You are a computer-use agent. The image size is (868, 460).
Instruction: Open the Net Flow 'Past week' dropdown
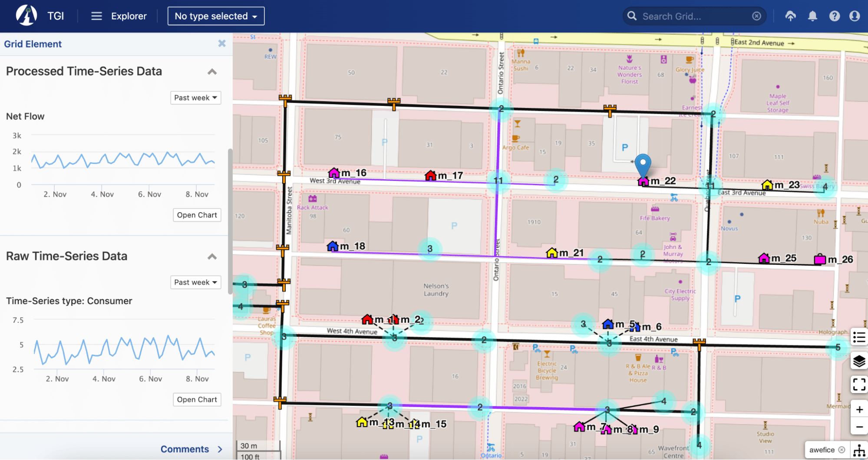point(195,98)
